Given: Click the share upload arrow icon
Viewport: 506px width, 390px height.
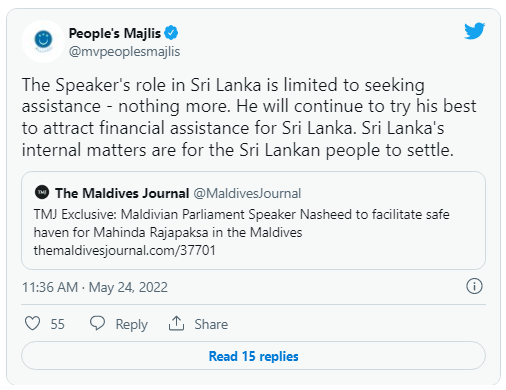Looking at the screenshot, I should click(x=176, y=323).
